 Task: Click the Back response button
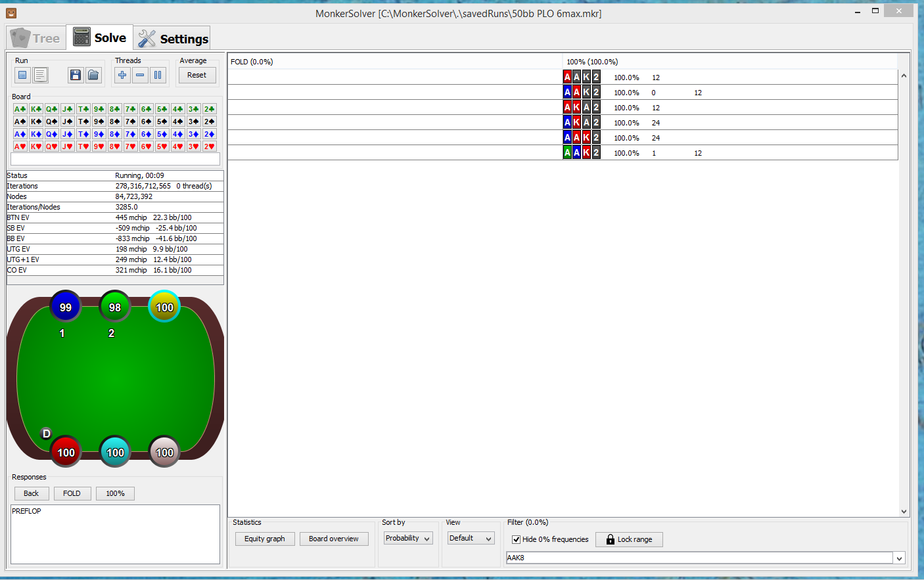point(32,493)
